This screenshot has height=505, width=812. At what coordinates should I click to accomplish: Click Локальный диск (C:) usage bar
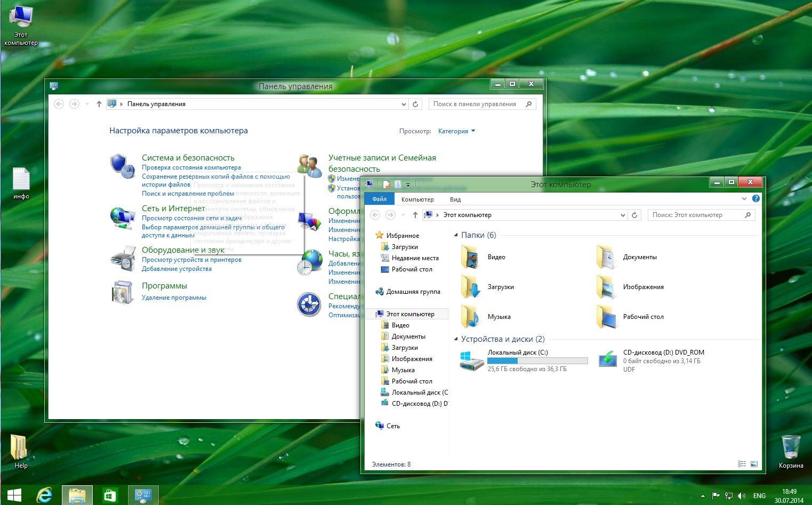coord(537,360)
